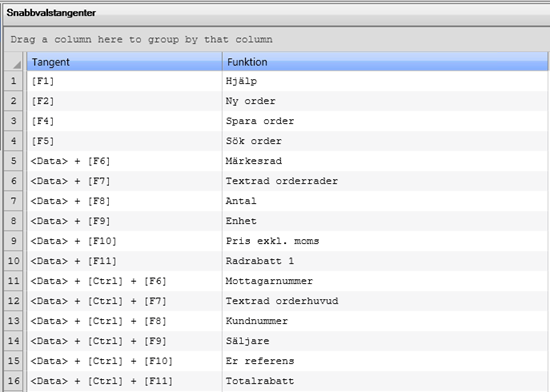Viewport: 550px width, 392px height.
Task: Select the <Data> + [F8] cell
Action: pos(125,201)
